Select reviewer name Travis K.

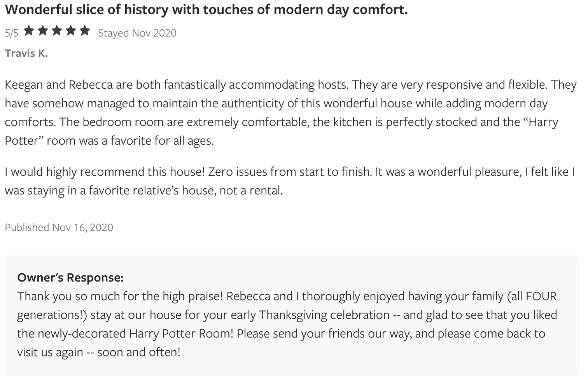26,53
